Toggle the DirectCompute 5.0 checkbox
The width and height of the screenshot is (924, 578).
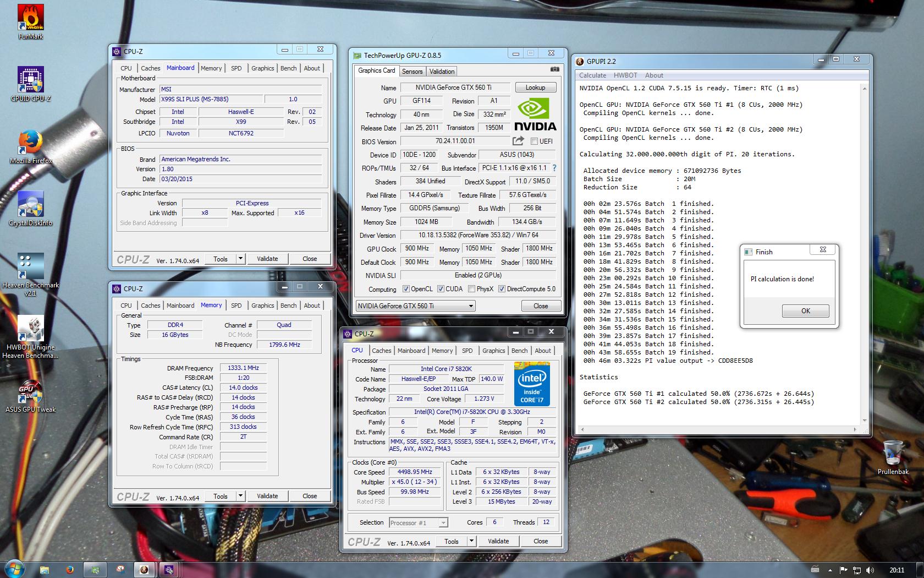point(502,289)
